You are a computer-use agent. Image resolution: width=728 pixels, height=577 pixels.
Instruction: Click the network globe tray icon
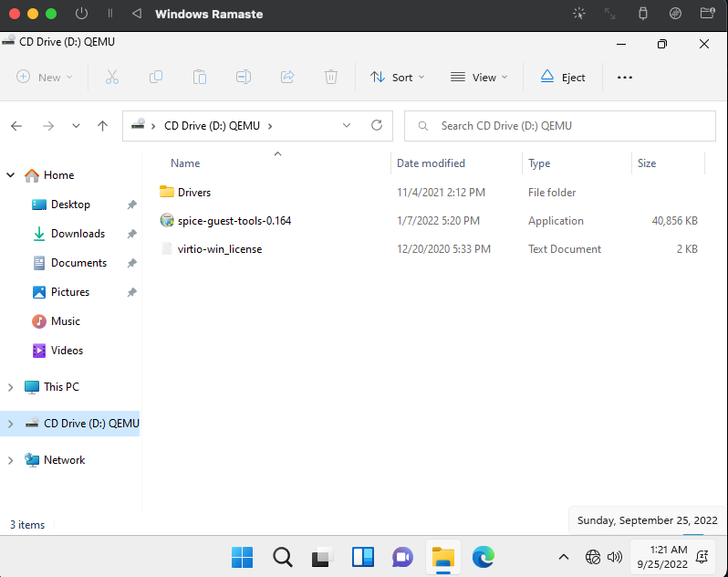(x=593, y=557)
